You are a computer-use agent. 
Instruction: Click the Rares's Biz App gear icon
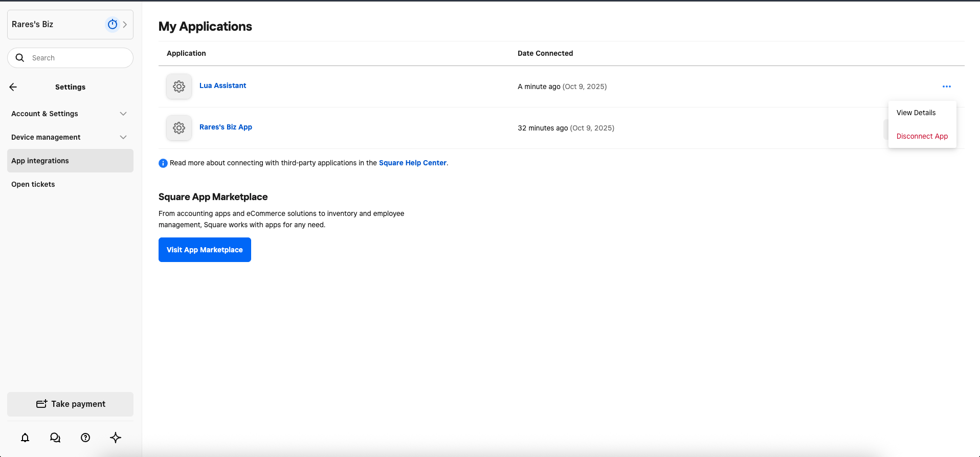click(x=179, y=128)
